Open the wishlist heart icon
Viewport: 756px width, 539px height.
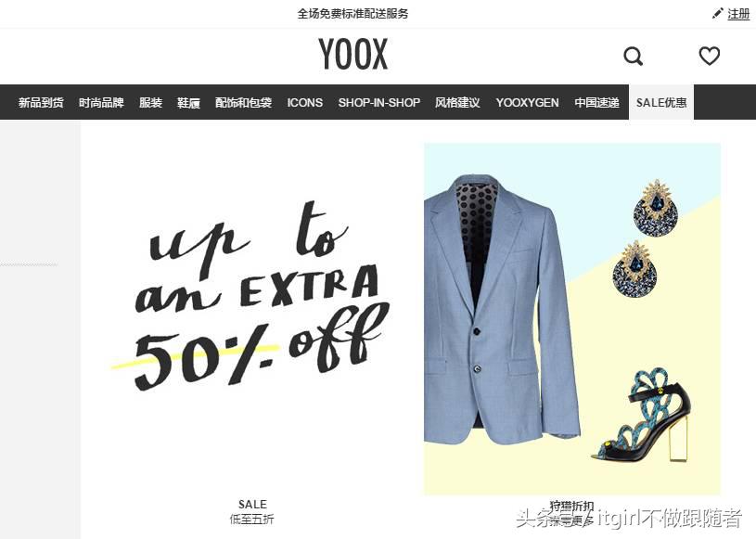point(710,56)
